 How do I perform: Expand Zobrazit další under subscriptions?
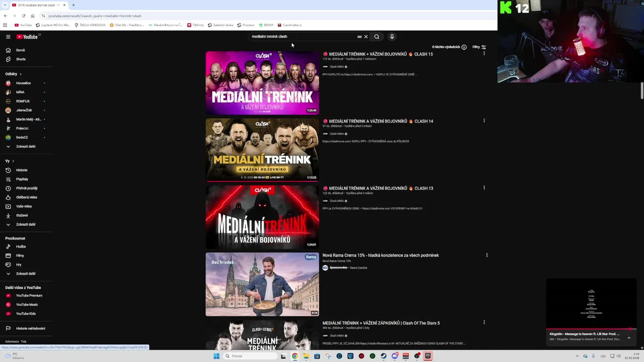pyautogui.click(x=25, y=146)
